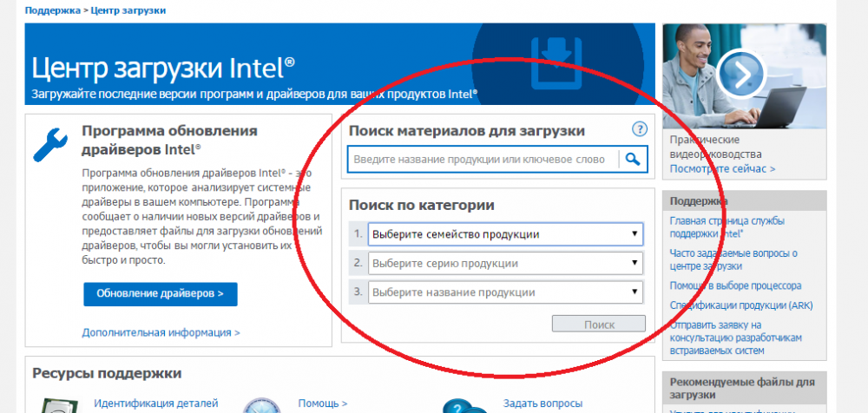Follow the Посмотрите сейчас link

tap(722, 168)
